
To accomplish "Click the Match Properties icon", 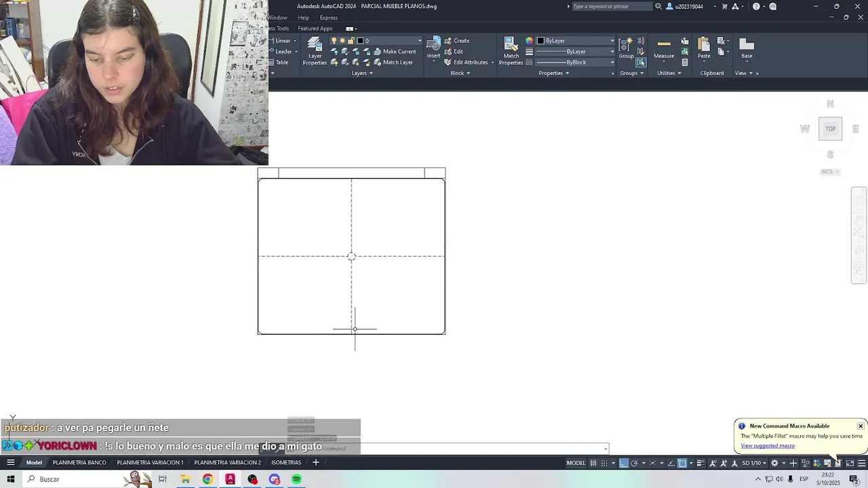I will [511, 51].
